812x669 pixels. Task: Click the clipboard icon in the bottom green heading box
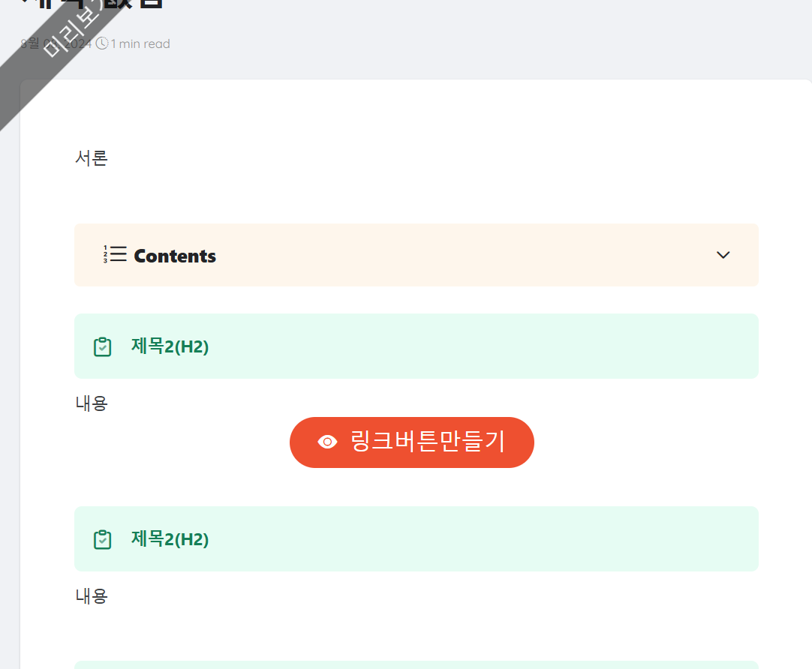[x=103, y=539]
